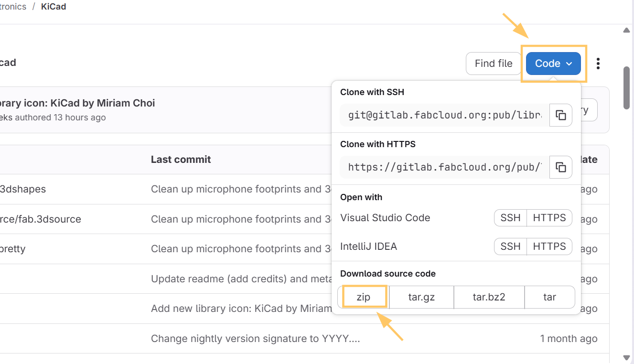
Task: Open the 3dshapes folder
Action: pos(23,189)
